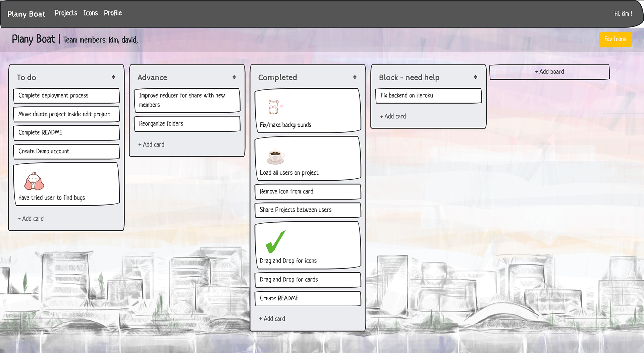This screenshot has height=353, width=644.
Task: Go to the Icons page in navbar
Action: click(x=91, y=13)
